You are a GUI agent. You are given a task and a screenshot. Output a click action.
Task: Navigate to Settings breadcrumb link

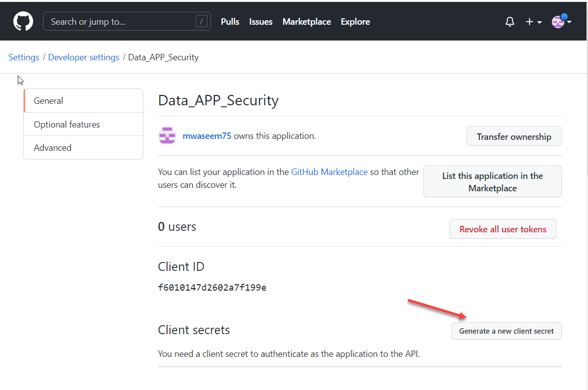[x=24, y=57]
